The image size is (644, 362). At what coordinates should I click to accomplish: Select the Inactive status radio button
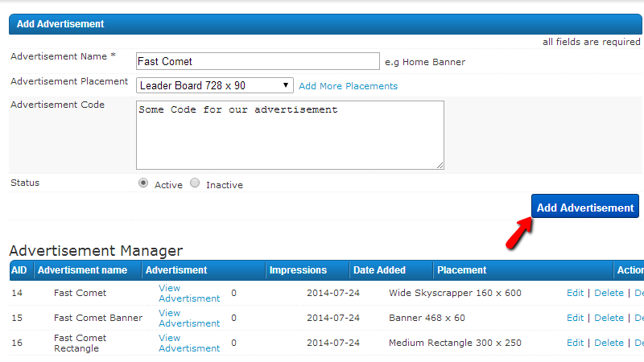[195, 183]
